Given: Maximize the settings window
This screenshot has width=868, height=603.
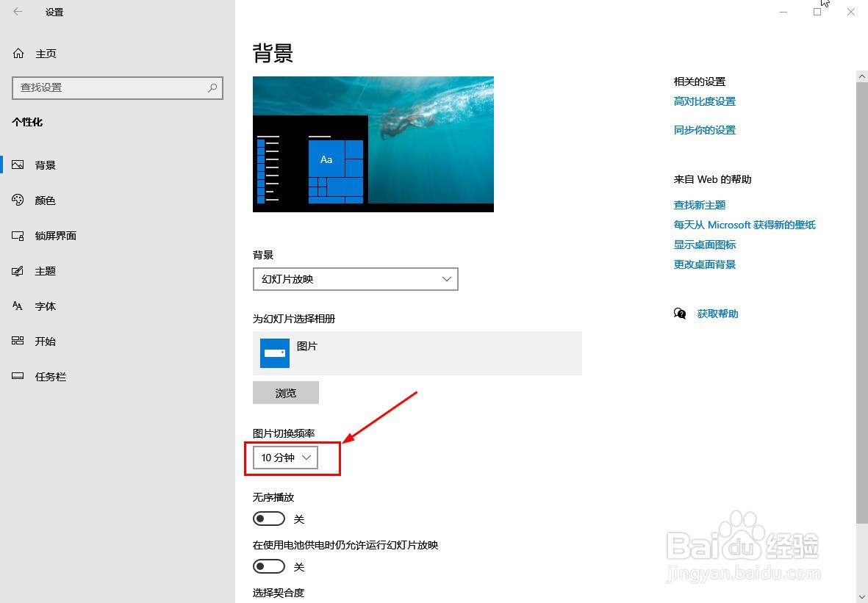Looking at the screenshot, I should [817, 12].
